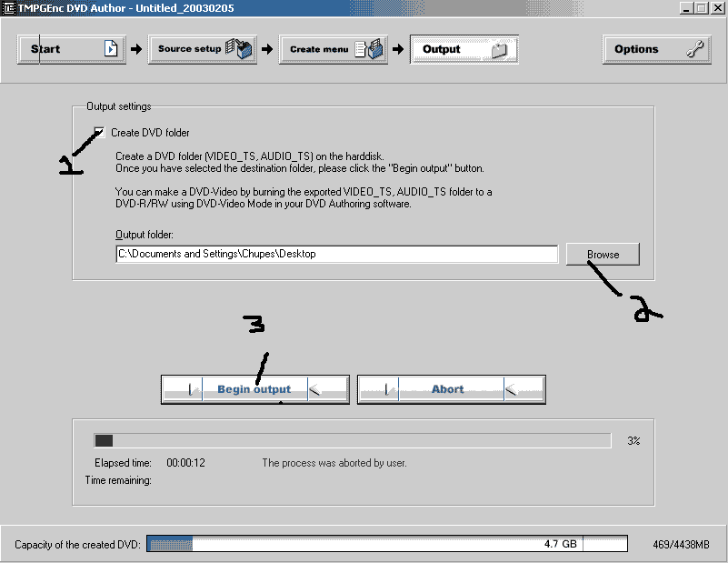Image resolution: width=728 pixels, height=563 pixels.
Task: Click the "4.7 GB" capacity marker label
Action: coord(561,544)
